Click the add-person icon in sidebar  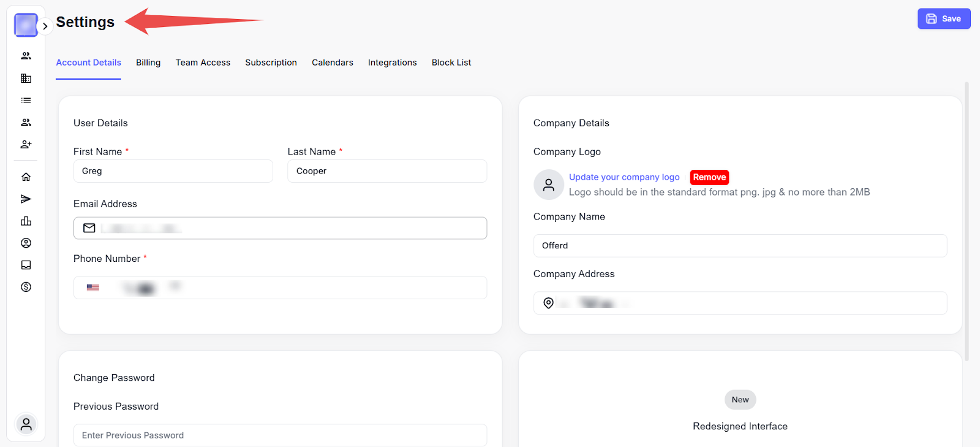pyautogui.click(x=26, y=145)
